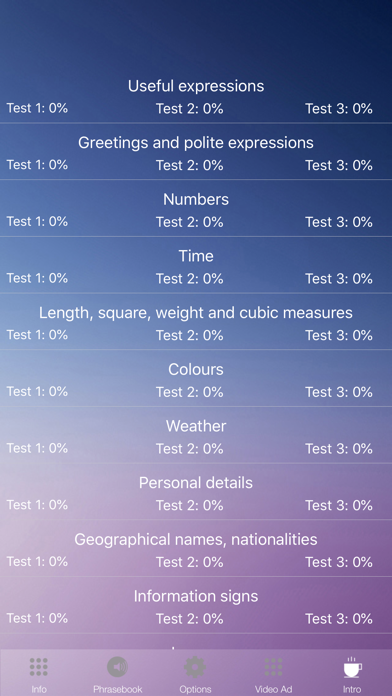Start Test 2 for Greetings and polite expressions
The height and width of the screenshot is (696, 392).
pos(190,165)
